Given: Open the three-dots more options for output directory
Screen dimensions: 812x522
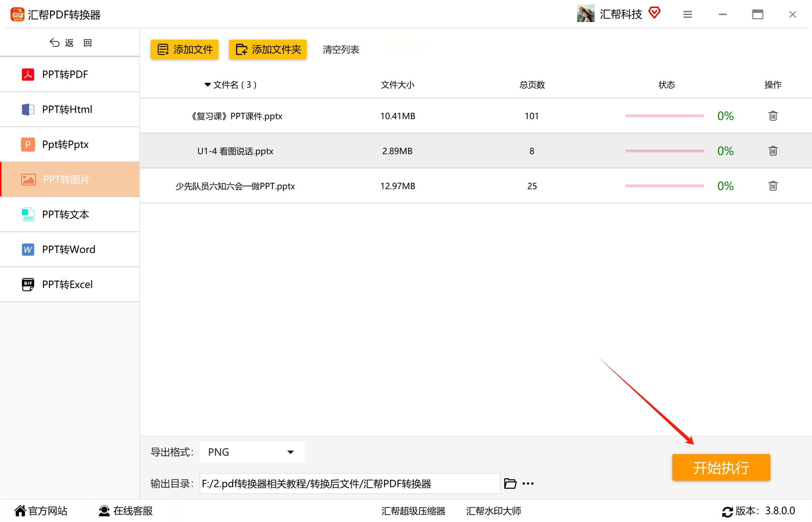Looking at the screenshot, I should (528, 483).
